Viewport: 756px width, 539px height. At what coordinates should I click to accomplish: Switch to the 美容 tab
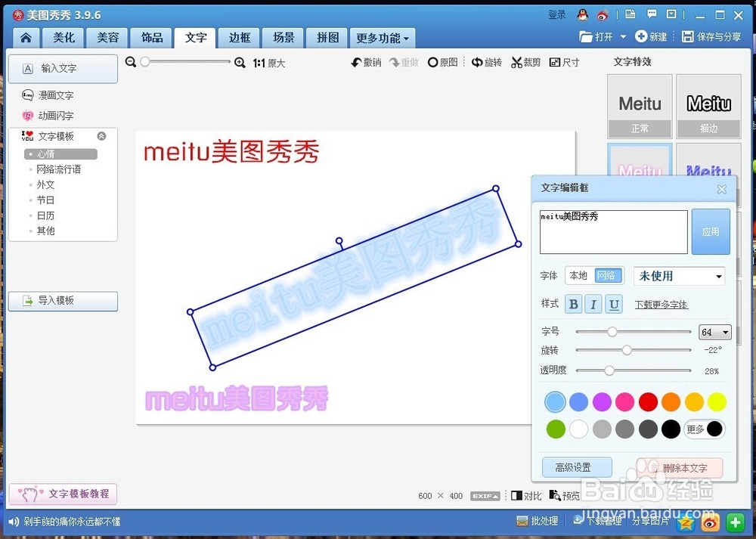107,38
